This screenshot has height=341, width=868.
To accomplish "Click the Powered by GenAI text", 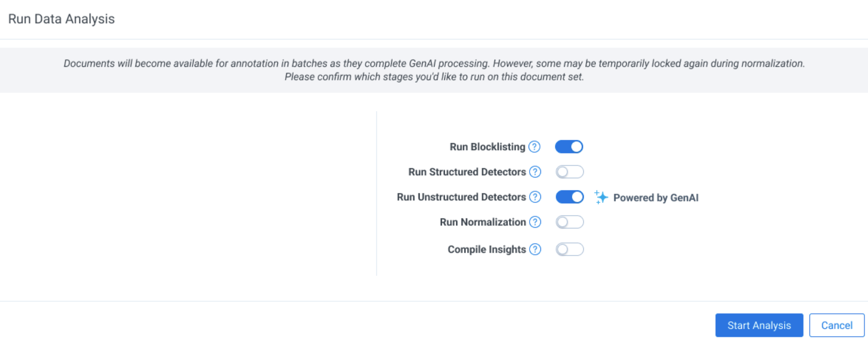I will (656, 198).
